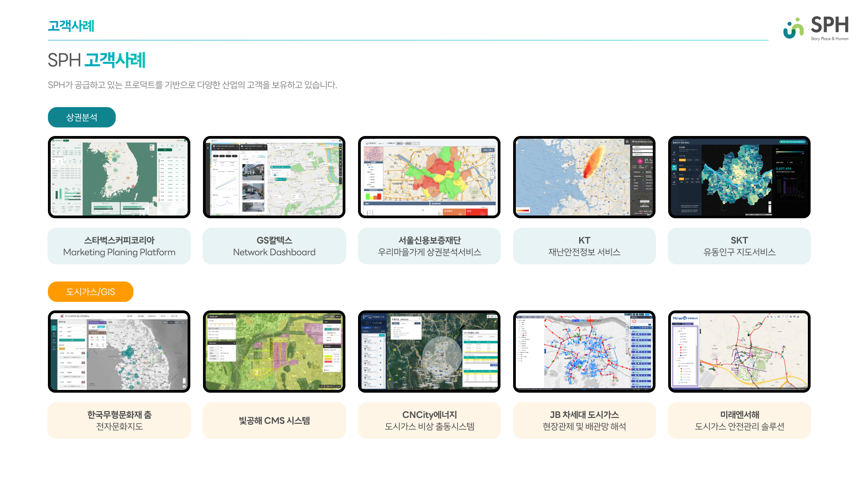Click the GS칼텍스 Network Dashboard label

[x=274, y=246]
